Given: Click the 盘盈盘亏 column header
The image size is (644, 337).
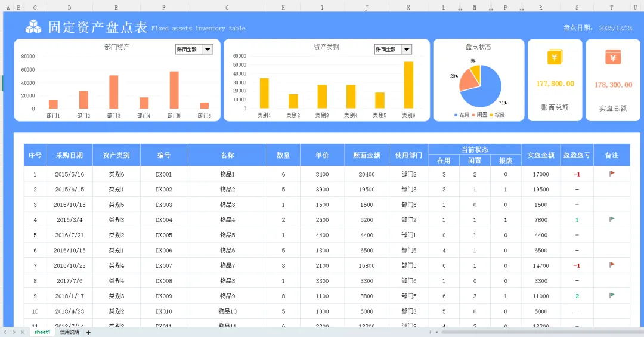Looking at the screenshot, I should pyautogui.click(x=577, y=155).
